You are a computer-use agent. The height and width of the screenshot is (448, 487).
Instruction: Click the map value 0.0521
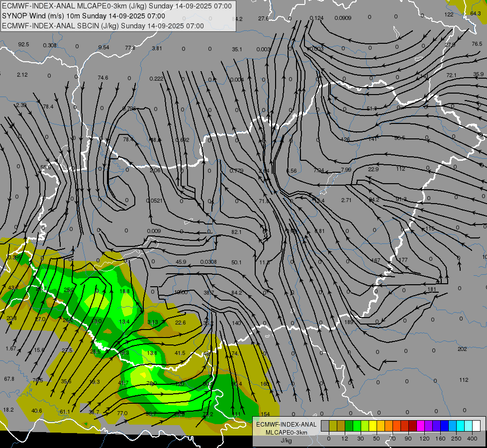(154, 201)
